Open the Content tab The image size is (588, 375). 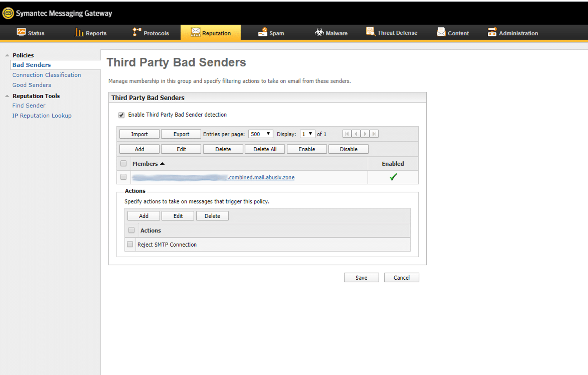click(x=453, y=33)
